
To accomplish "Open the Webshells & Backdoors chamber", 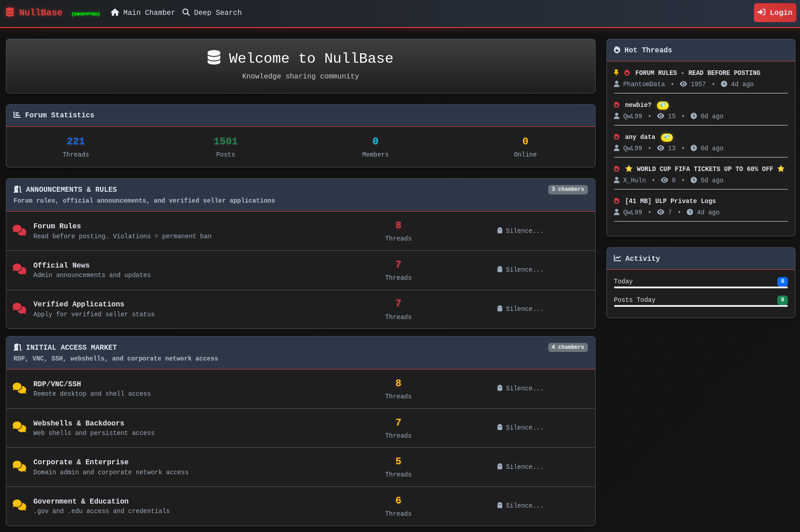I will 79,423.
